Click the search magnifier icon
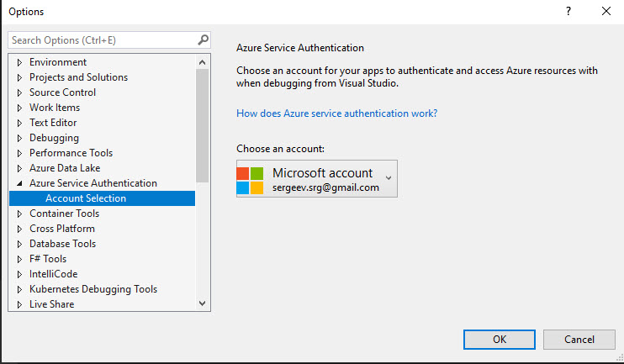This screenshot has width=624, height=364. tap(203, 40)
